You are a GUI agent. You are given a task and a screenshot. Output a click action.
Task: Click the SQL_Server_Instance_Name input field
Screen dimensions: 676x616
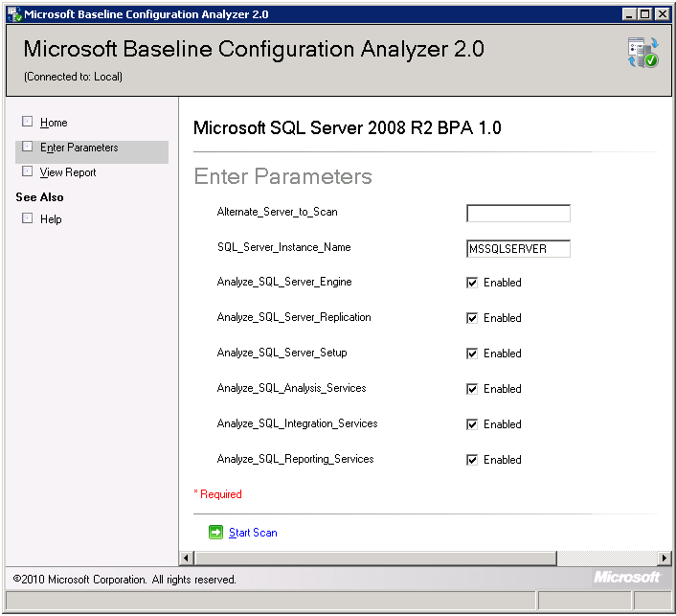coord(518,248)
